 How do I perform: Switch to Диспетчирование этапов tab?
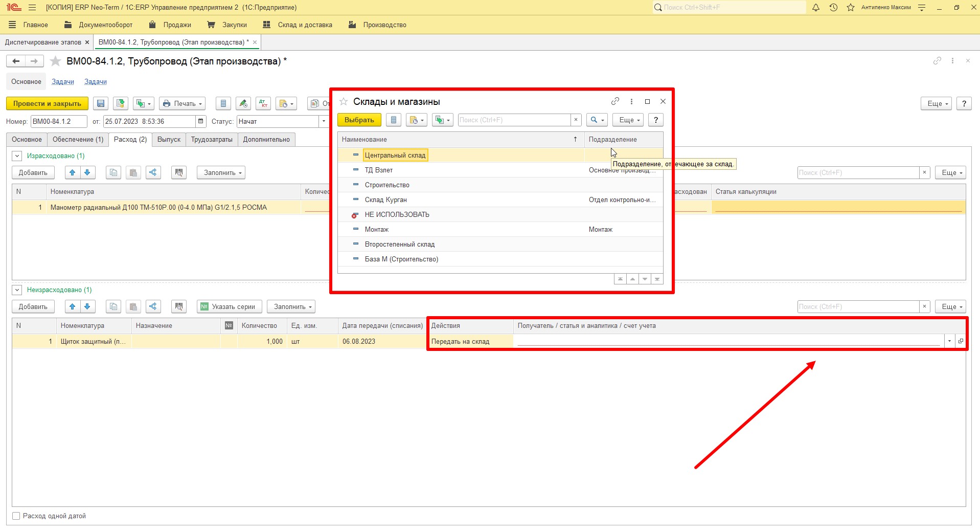click(x=43, y=42)
